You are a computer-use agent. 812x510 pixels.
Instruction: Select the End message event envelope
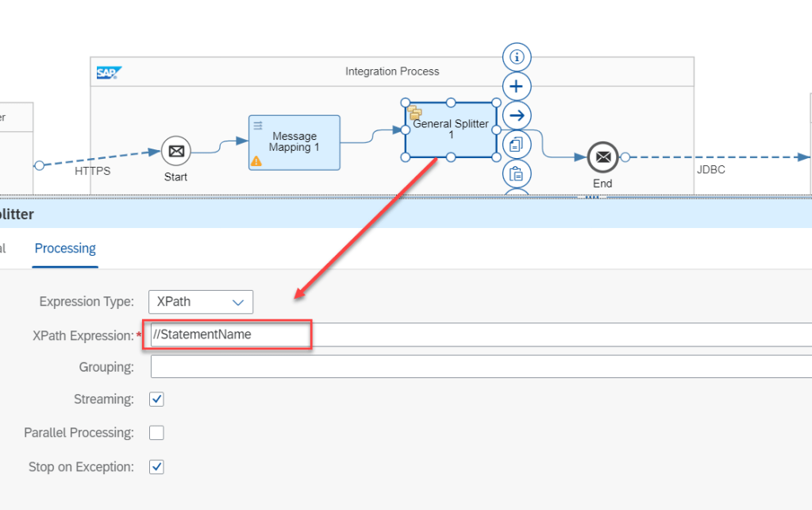(x=602, y=157)
